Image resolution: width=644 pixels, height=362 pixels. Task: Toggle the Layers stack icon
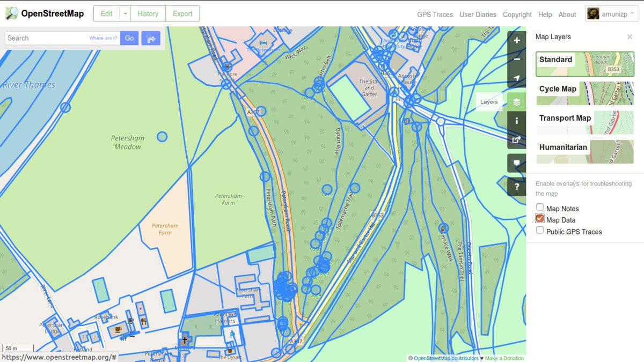point(517,102)
